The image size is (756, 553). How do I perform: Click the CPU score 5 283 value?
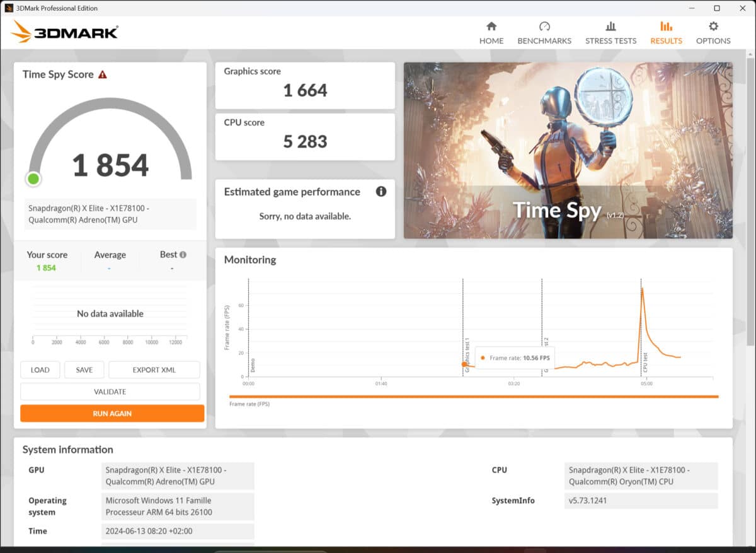305,141
